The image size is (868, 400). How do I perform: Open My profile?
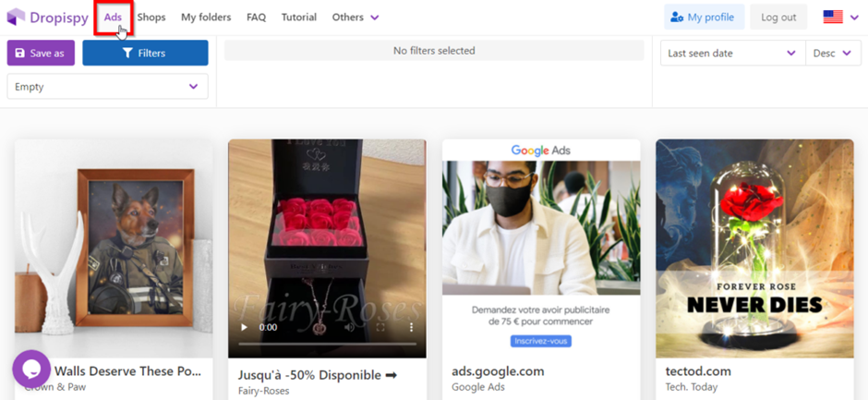(x=705, y=18)
